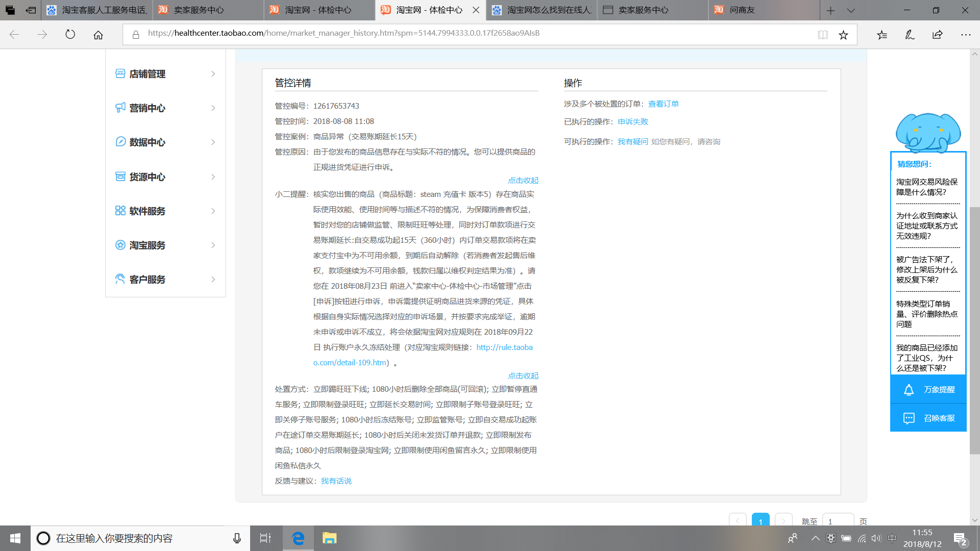Click 召唤客服 button

928,418
